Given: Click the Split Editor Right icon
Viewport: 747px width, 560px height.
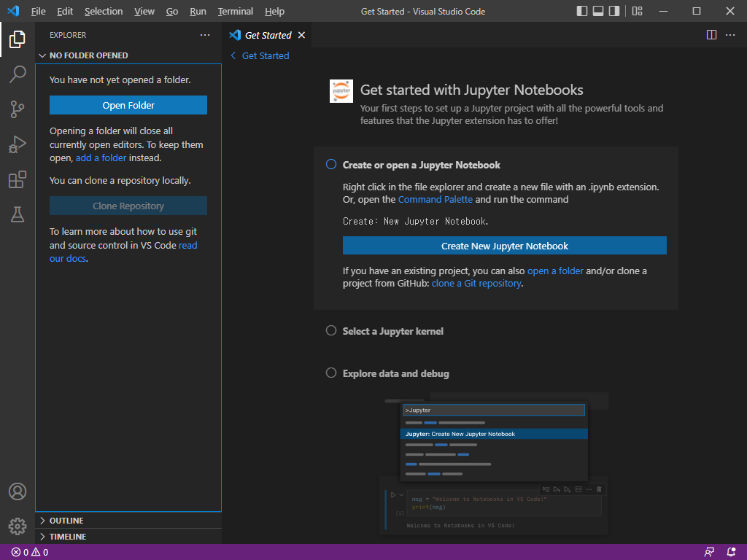Looking at the screenshot, I should [x=711, y=35].
